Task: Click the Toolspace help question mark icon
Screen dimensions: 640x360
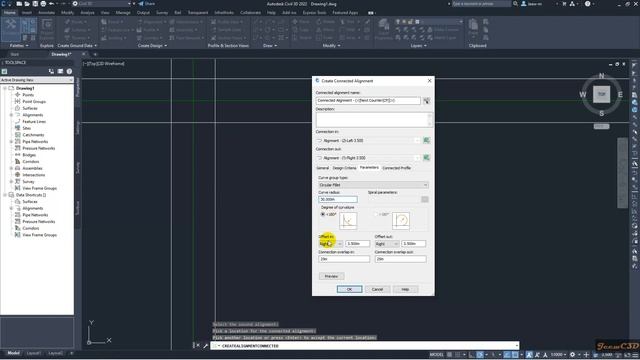Action: point(69,71)
